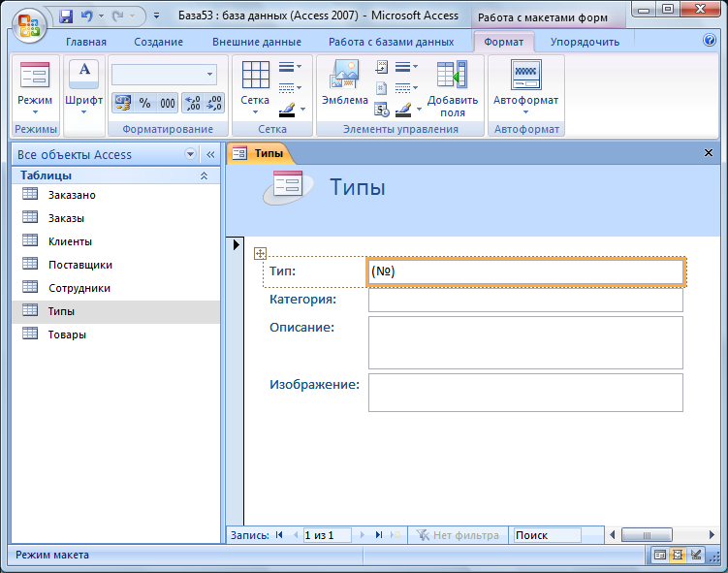Apply thousands separator format (000)
728x573 pixels.
pos(167,103)
